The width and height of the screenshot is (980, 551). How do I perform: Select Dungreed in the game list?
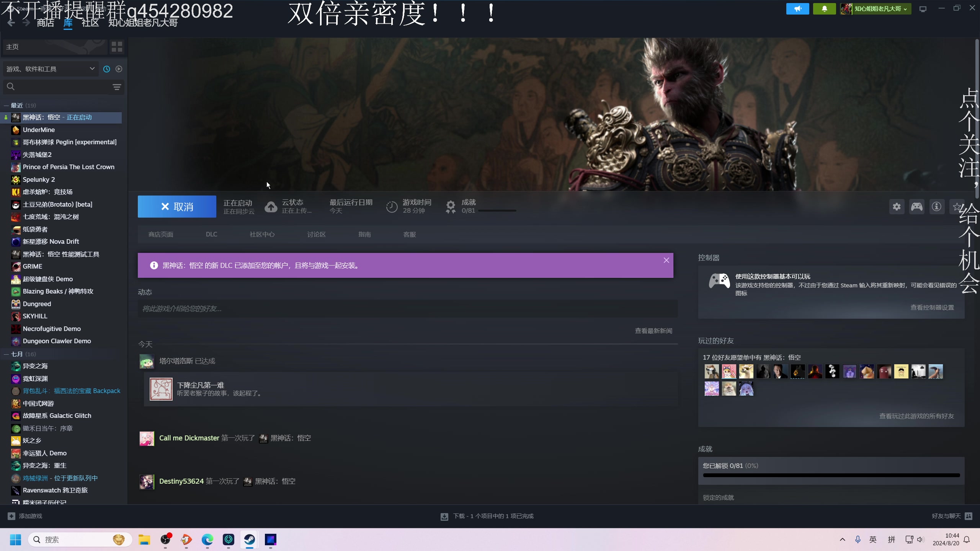click(x=37, y=304)
